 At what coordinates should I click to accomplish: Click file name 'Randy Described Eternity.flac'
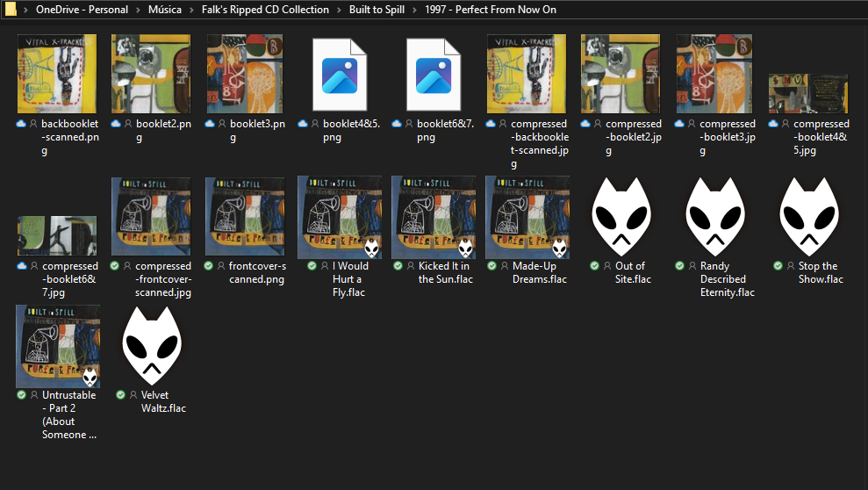tap(728, 279)
